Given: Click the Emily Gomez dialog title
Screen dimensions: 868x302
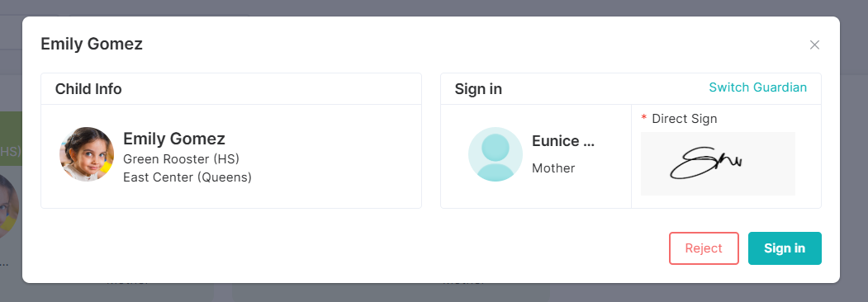Looking at the screenshot, I should click(x=92, y=44).
